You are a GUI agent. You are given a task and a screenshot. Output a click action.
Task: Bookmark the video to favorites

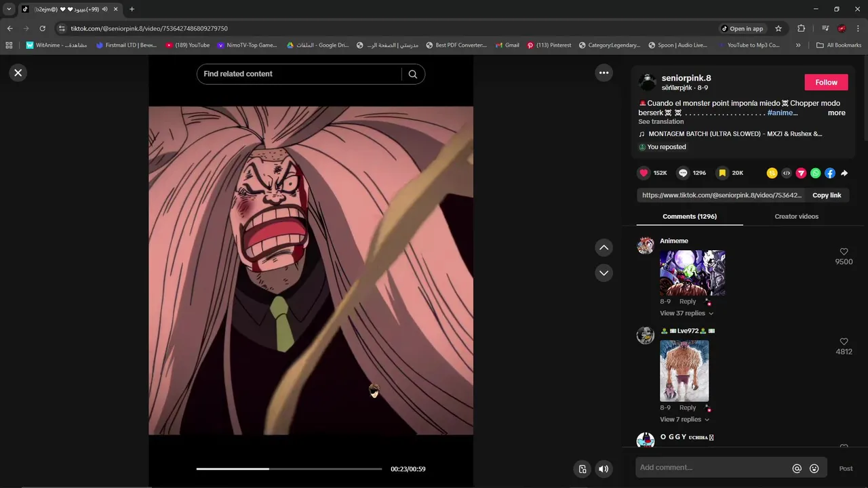pos(722,173)
